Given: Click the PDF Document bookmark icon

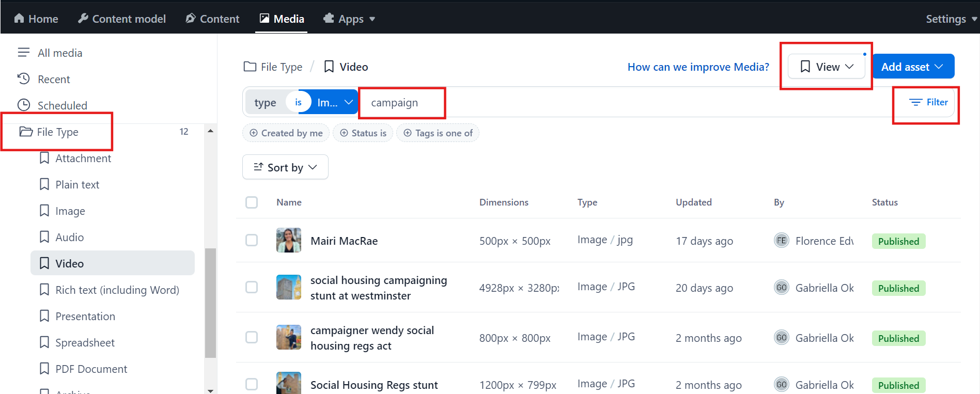Looking at the screenshot, I should (44, 369).
